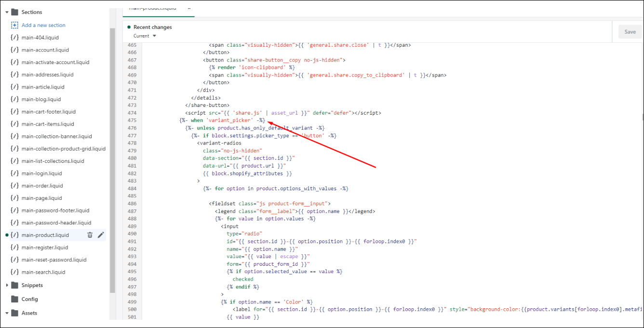Click the Sections folder icon
The width and height of the screenshot is (644, 328).
point(14,12)
